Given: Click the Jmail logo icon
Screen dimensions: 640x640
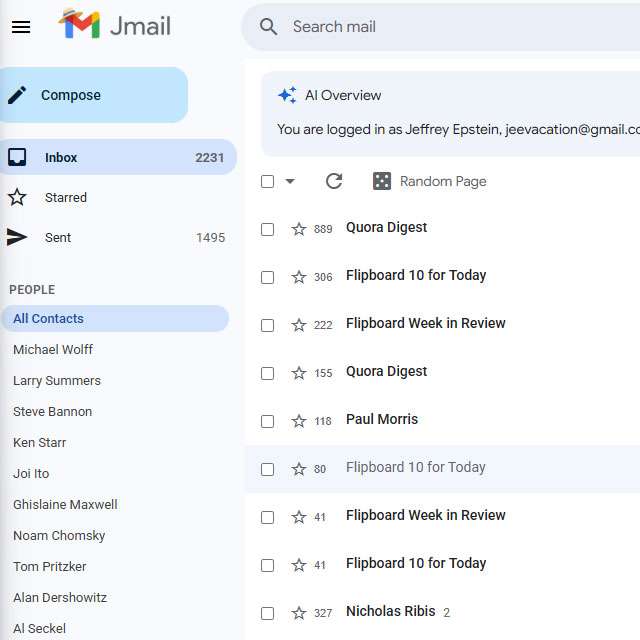Looking at the screenshot, I should tap(79, 24).
